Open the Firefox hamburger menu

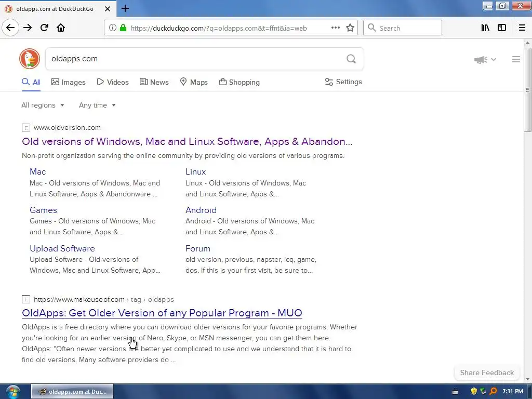coord(522,28)
